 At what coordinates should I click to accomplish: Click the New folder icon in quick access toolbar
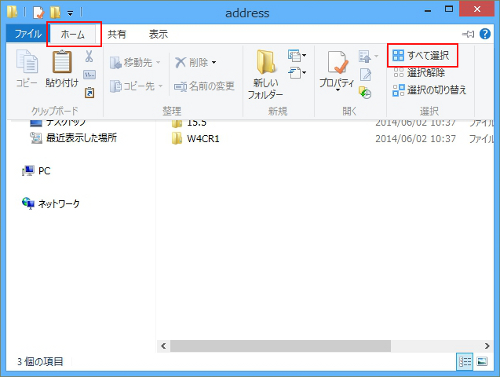click(55, 13)
